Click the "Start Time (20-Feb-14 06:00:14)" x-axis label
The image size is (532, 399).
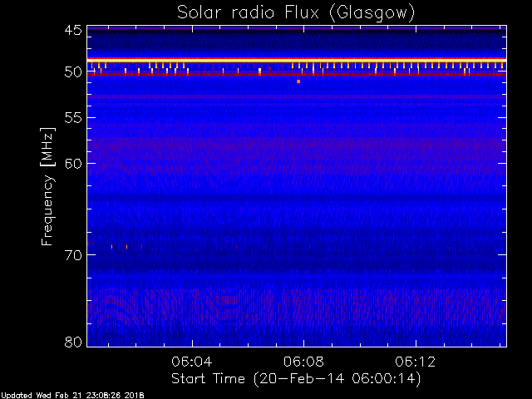(x=296, y=378)
